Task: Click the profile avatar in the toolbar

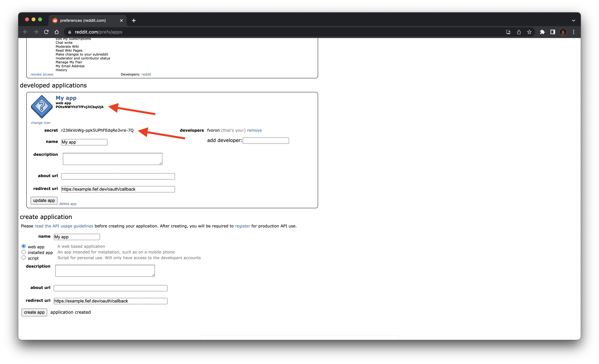Action: (x=563, y=32)
